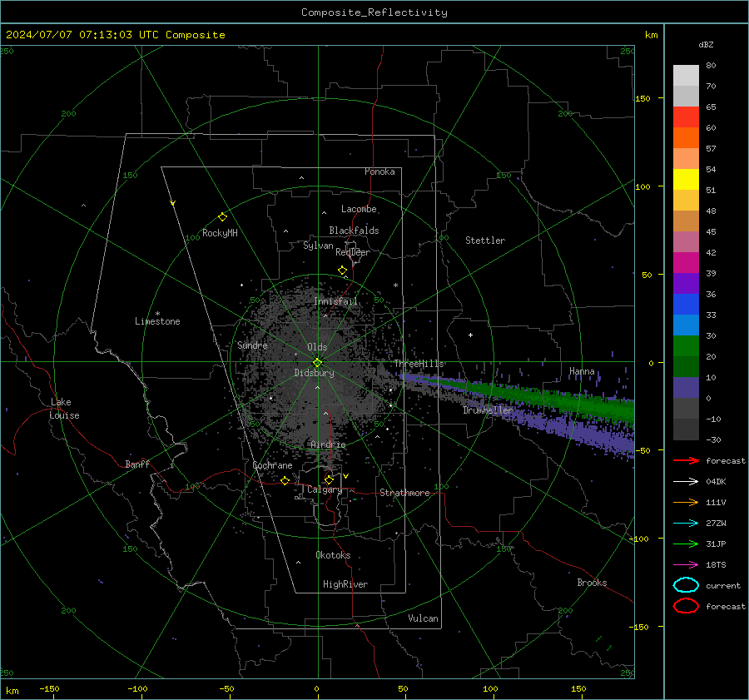Click the HighRiver label
749x700 pixels.
[345, 584]
